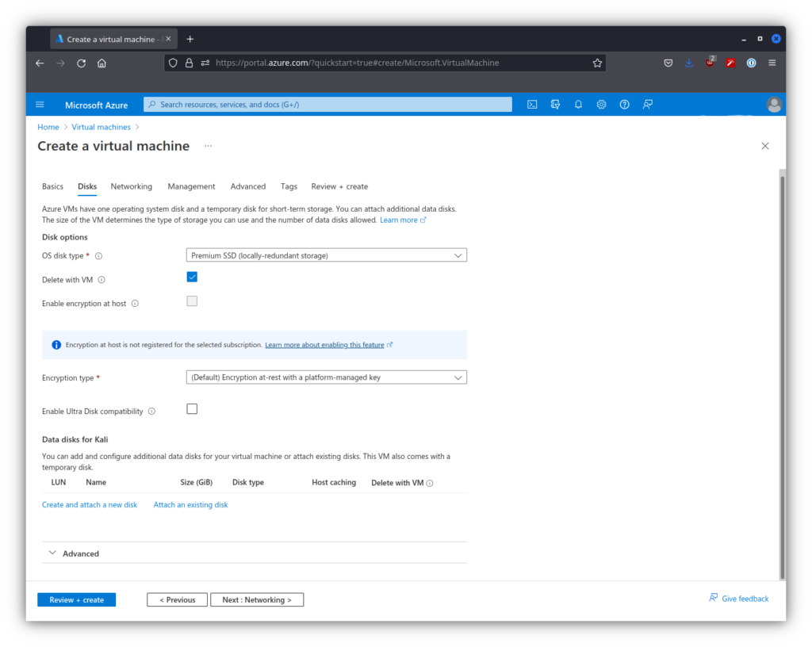Open the Azure portal hamburger menu
Screen dimensions: 812x647
click(x=40, y=105)
